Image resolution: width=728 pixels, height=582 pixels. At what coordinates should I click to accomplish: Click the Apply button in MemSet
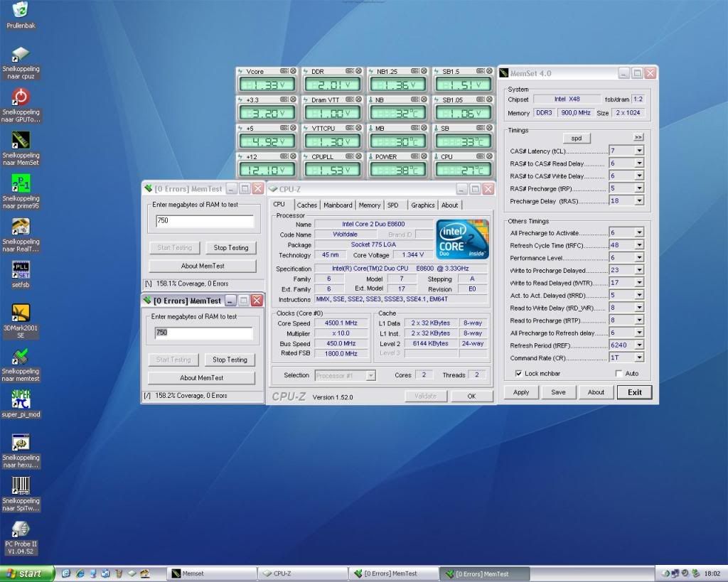point(521,392)
